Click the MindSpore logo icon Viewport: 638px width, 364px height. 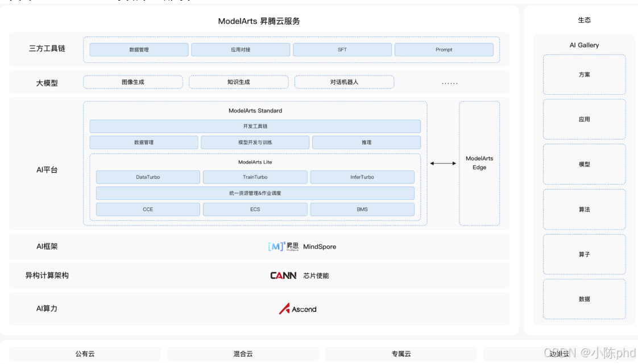point(283,246)
